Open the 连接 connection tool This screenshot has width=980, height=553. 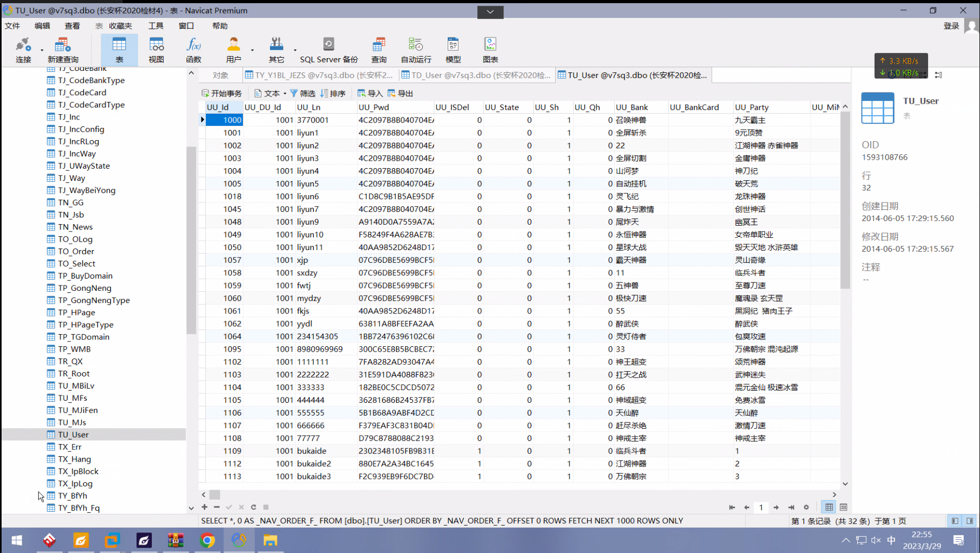pyautogui.click(x=23, y=50)
